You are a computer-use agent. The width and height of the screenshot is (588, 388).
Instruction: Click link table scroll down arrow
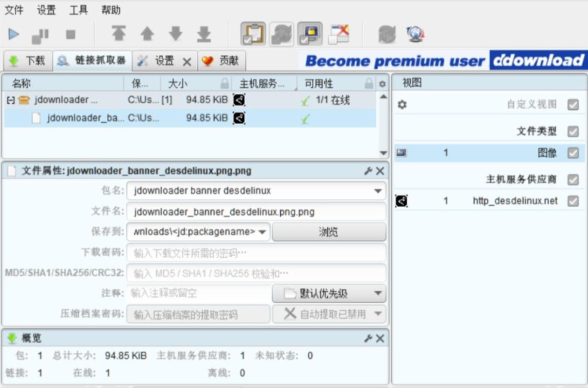pos(383,153)
